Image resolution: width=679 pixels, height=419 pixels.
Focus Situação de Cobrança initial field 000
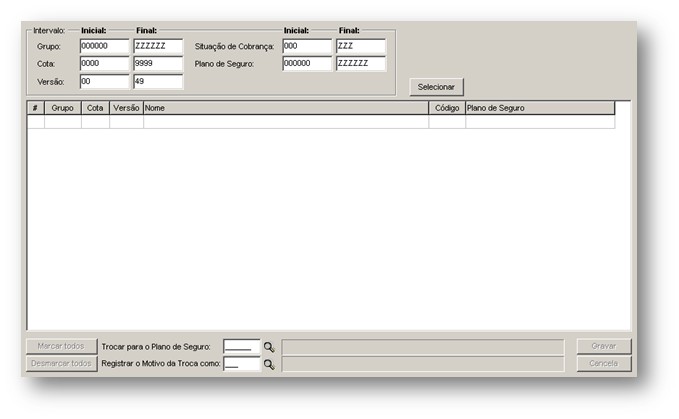point(307,46)
